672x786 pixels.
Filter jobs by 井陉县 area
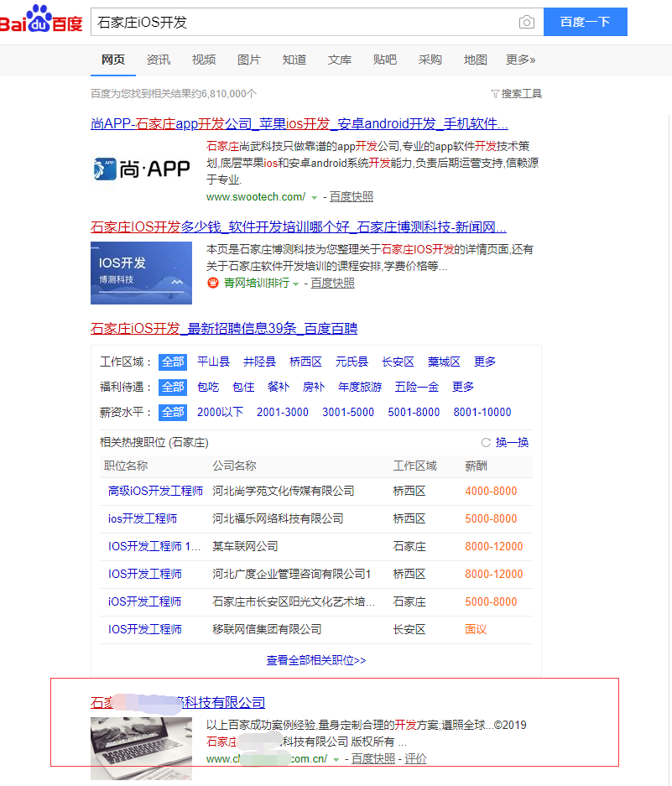coord(260,362)
